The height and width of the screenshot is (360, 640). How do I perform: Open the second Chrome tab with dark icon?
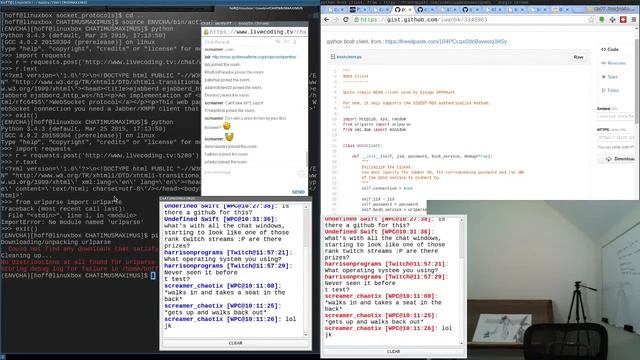pos(358,9)
